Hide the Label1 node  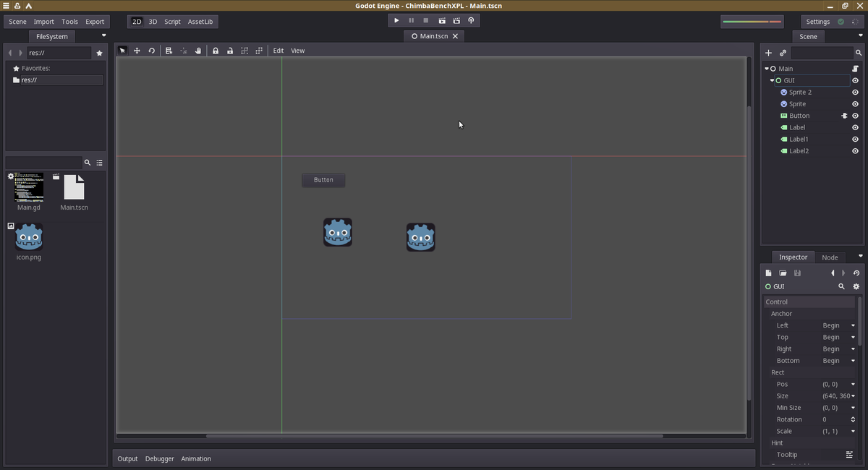pos(855,139)
